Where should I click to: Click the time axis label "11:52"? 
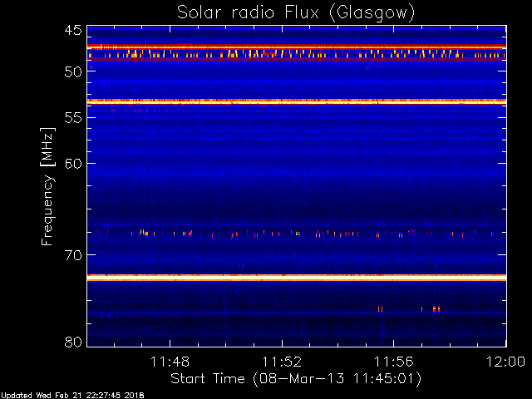pos(282,362)
